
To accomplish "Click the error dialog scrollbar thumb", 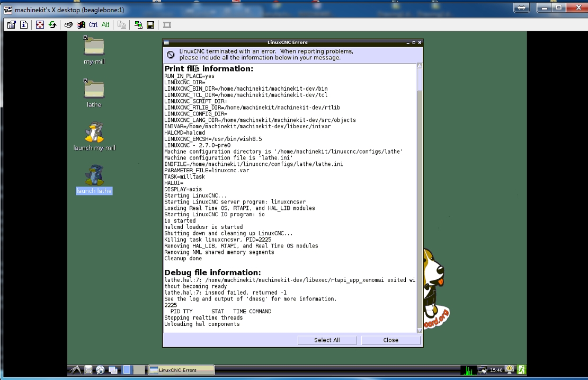I will [420, 79].
